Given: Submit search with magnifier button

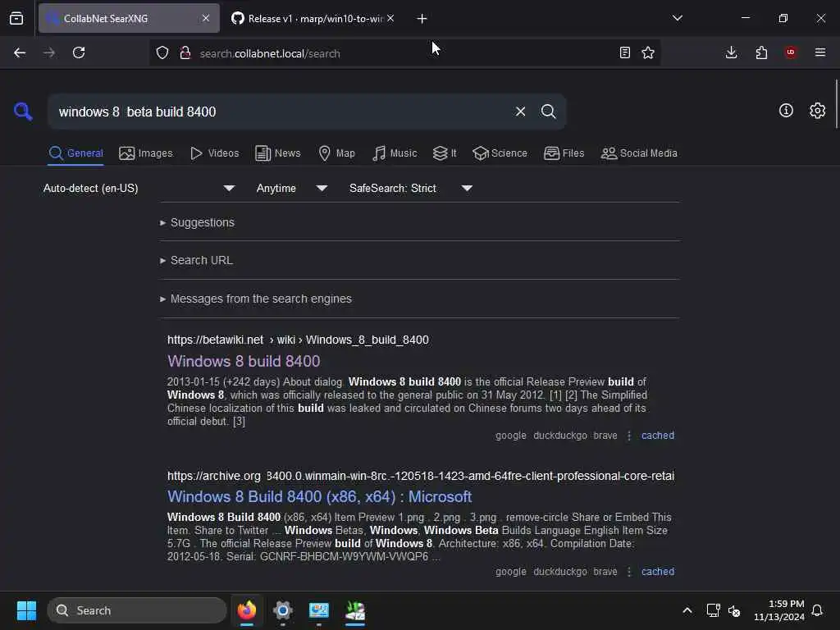Looking at the screenshot, I should (x=548, y=112).
